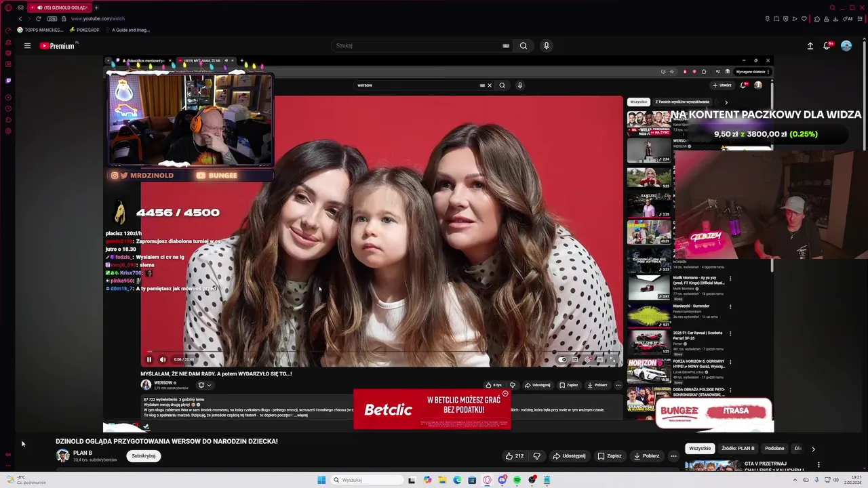This screenshot has width=868, height=488.
Task: Open the on-screen keyboard icon in search
Action: point(506,45)
